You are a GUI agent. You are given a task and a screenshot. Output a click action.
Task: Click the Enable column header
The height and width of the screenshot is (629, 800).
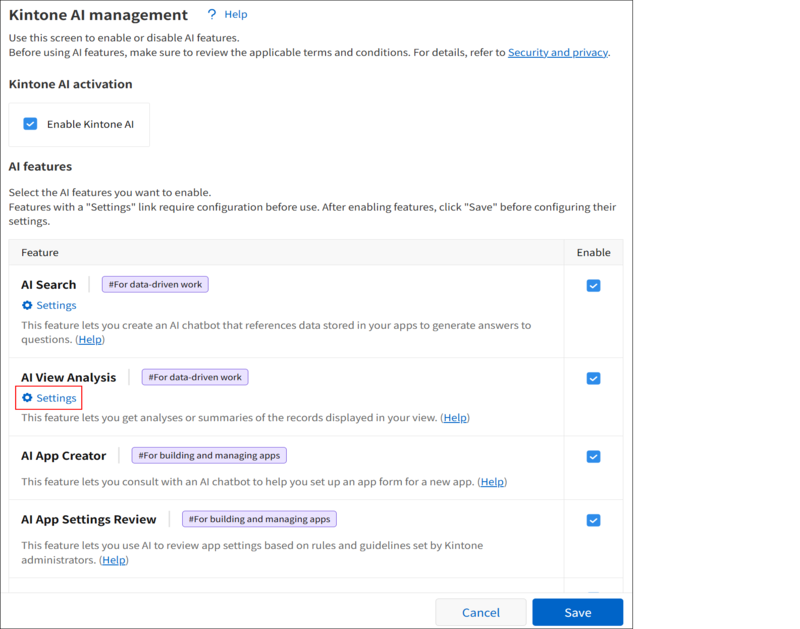[593, 253]
